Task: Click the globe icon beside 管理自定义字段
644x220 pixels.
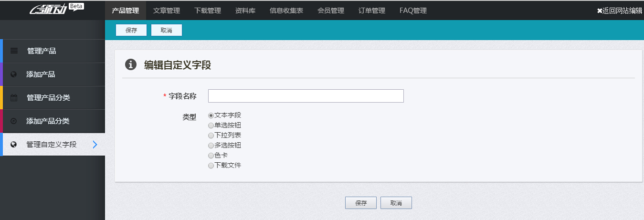Action: coord(14,145)
